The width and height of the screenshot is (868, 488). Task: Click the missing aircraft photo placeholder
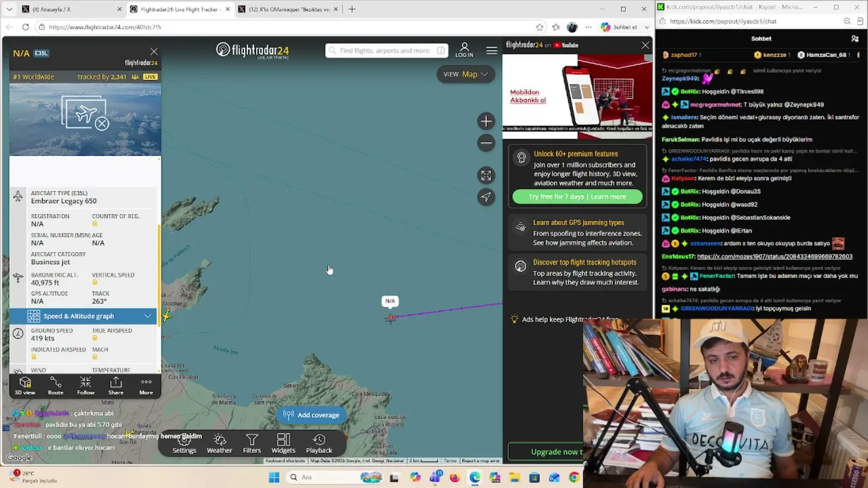pos(85,113)
